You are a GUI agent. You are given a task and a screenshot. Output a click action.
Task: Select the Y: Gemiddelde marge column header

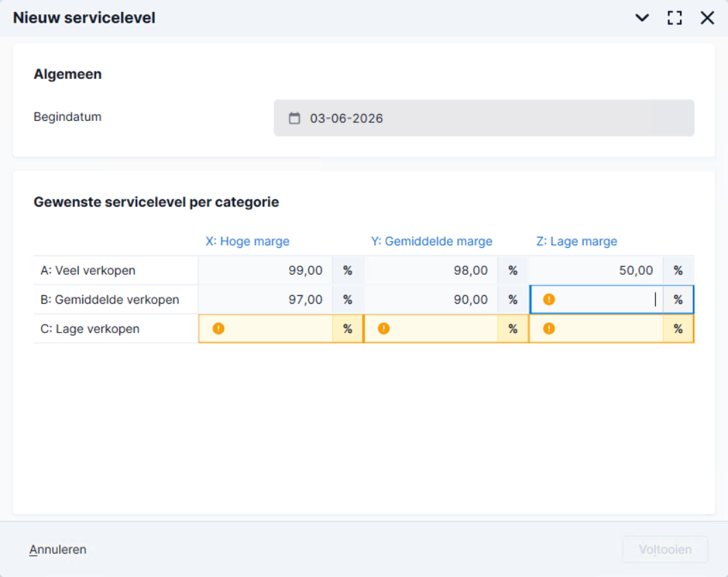pyautogui.click(x=431, y=241)
